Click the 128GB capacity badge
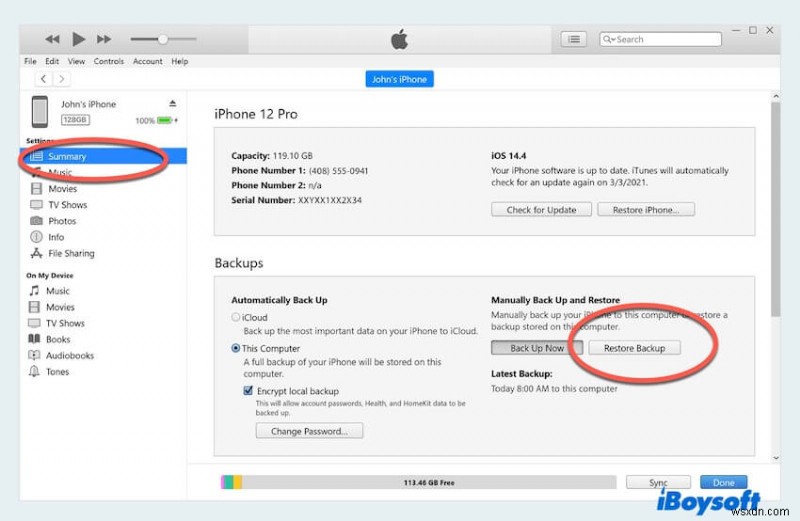This screenshot has height=521, width=800. click(75, 119)
